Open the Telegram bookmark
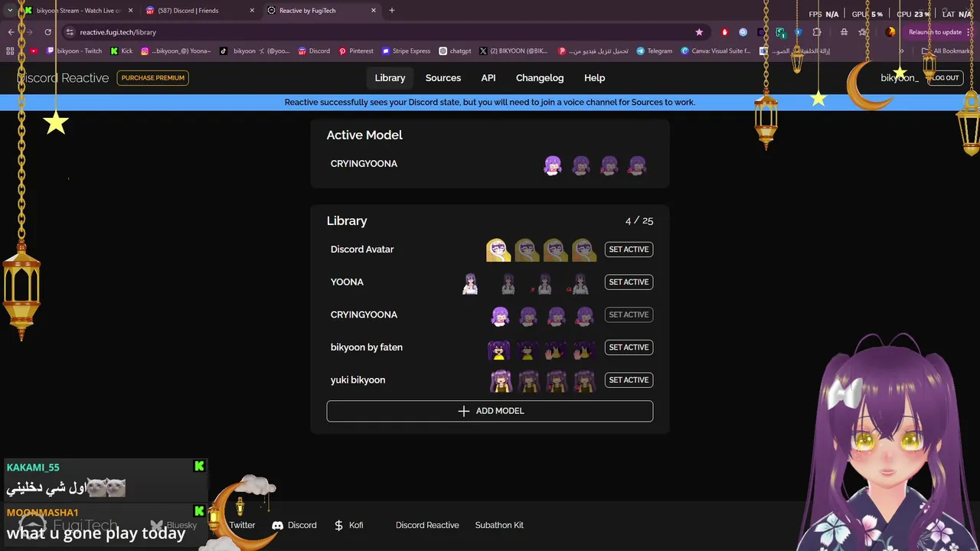The width and height of the screenshot is (980, 551). (x=654, y=51)
